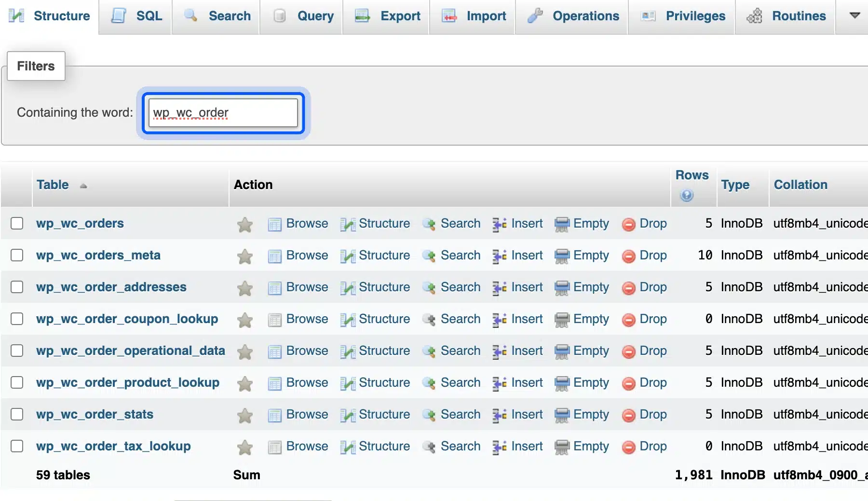
Task: Click the Filters legend label
Action: (36, 66)
